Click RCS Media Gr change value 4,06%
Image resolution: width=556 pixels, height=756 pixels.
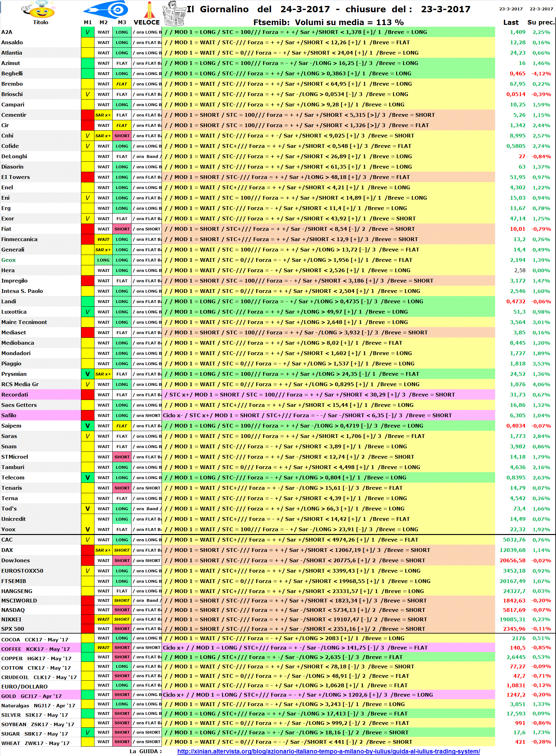(x=541, y=384)
